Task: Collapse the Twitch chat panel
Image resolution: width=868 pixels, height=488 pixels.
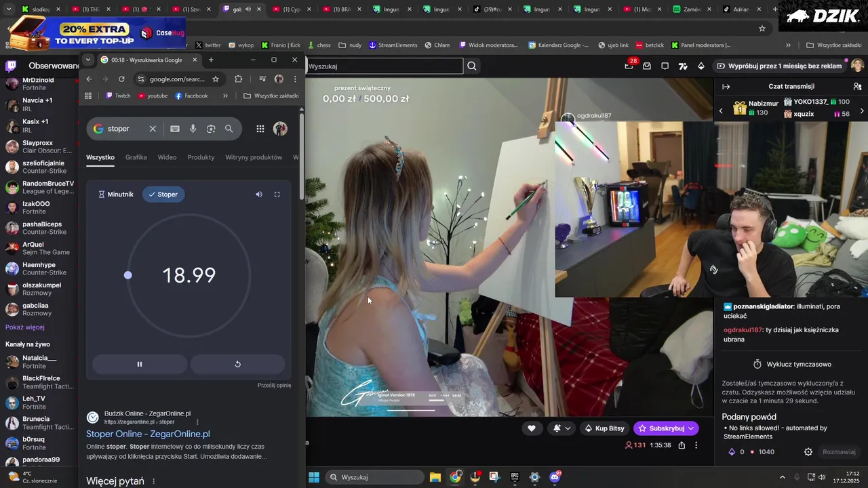Action: [x=726, y=87]
